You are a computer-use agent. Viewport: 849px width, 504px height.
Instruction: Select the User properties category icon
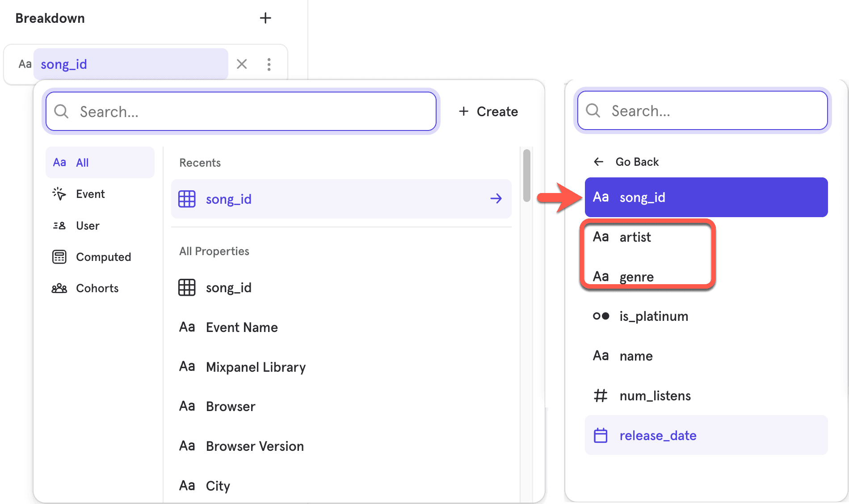59,225
